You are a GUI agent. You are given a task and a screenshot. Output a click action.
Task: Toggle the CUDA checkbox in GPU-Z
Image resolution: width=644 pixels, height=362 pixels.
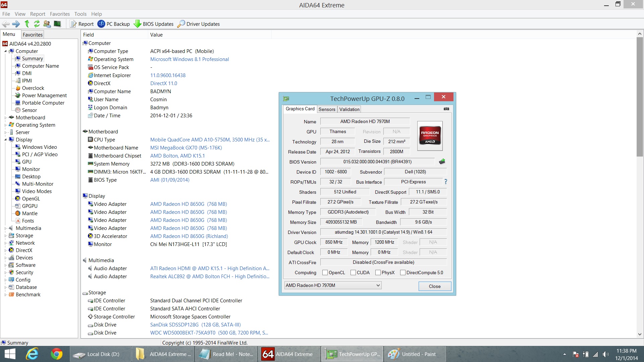coord(353,273)
